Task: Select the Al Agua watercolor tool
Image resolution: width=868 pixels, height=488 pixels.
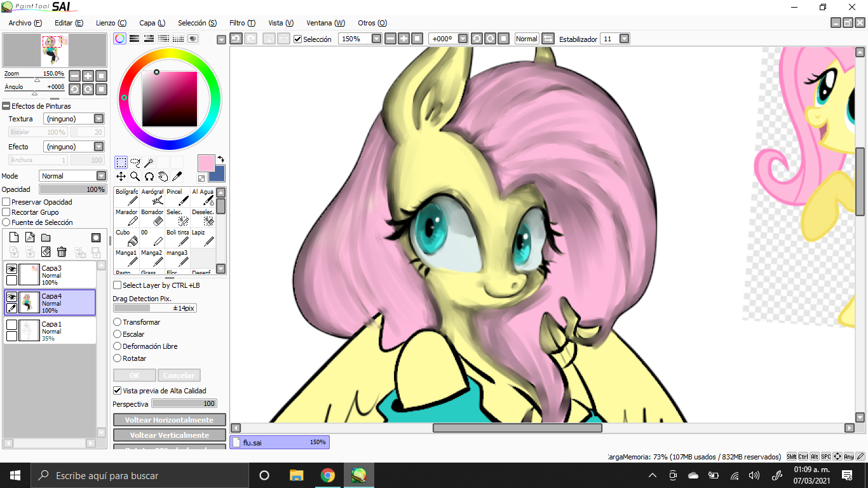Action: (202, 197)
